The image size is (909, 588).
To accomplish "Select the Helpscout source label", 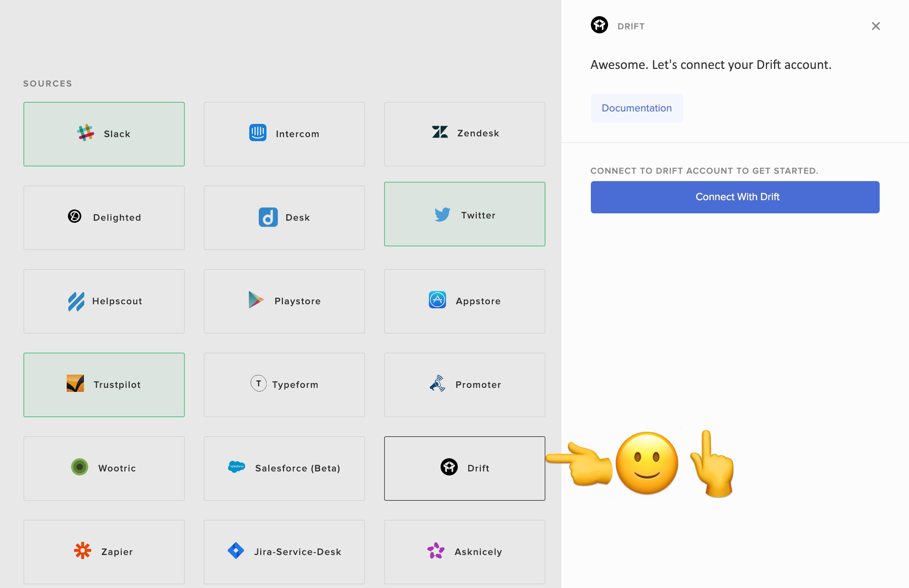I will coord(117,301).
